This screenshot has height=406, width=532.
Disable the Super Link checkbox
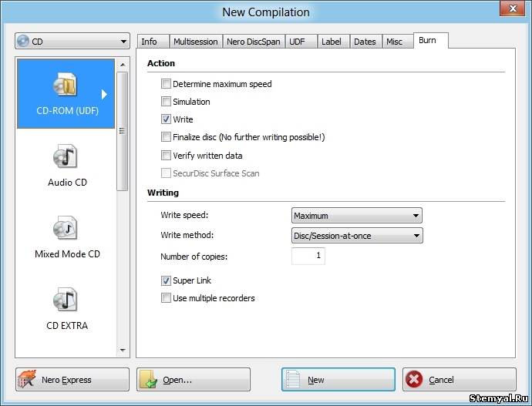(166, 280)
